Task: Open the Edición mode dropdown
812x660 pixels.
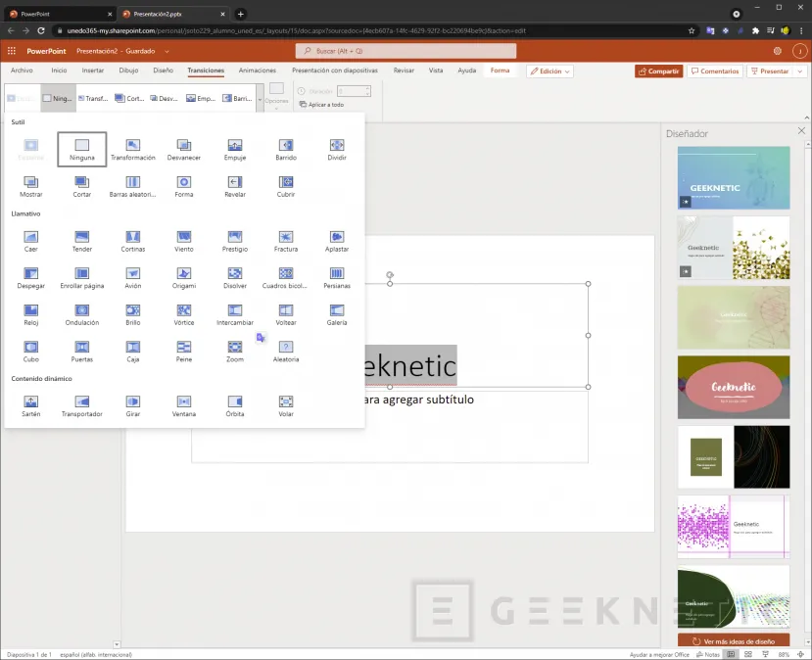Action: pos(549,71)
